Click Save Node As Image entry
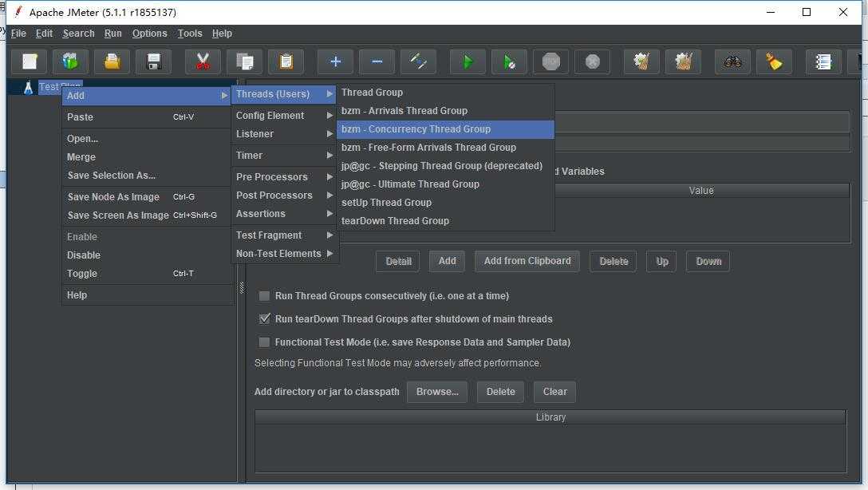The image size is (868, 490). [x=147, y=196]
